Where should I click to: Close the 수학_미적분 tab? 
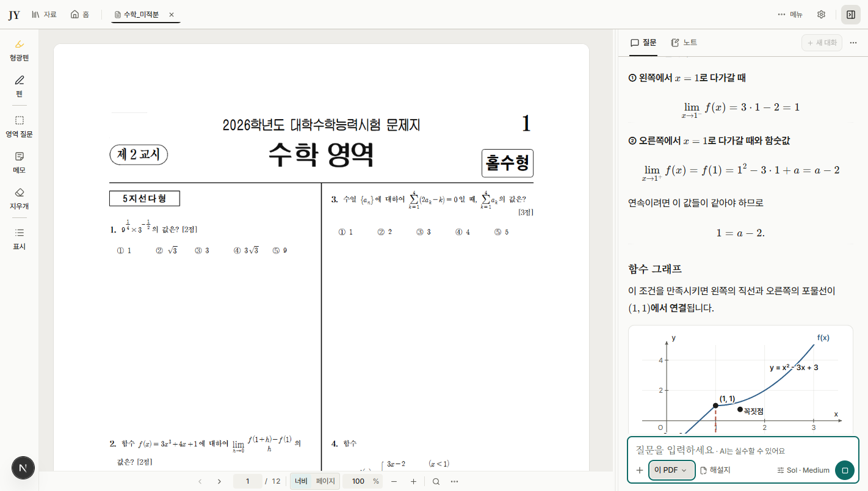click(171, 15)
